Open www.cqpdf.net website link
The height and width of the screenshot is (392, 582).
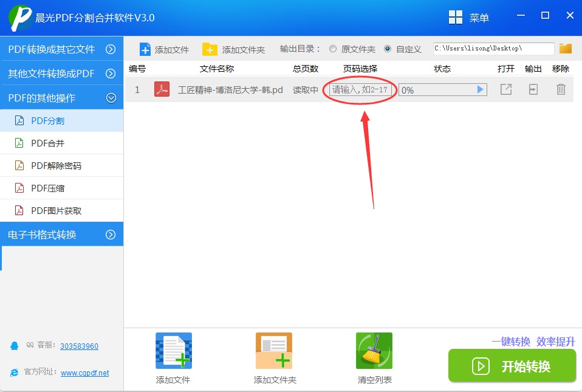point(84,373)
